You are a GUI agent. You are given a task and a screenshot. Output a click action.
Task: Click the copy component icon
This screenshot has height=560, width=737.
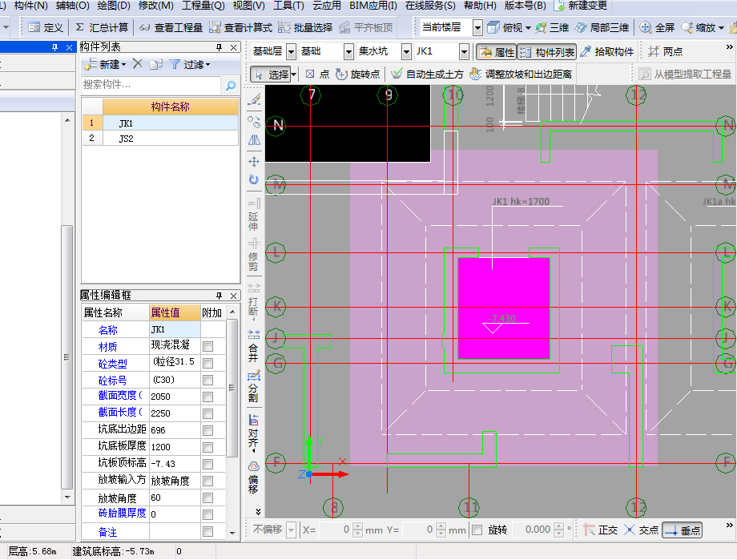pyautogui.click(x=156, y=64)
